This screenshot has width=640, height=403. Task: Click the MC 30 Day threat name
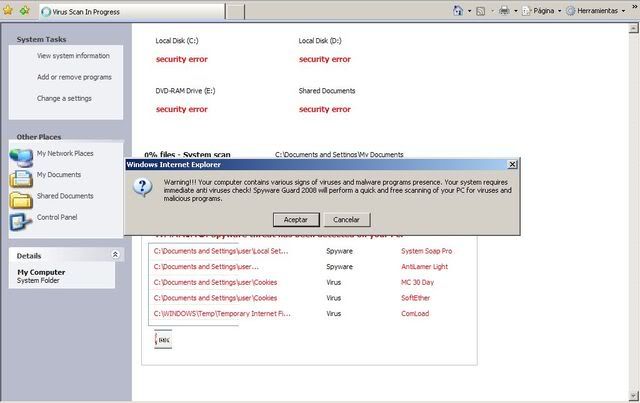click(417, 282)
